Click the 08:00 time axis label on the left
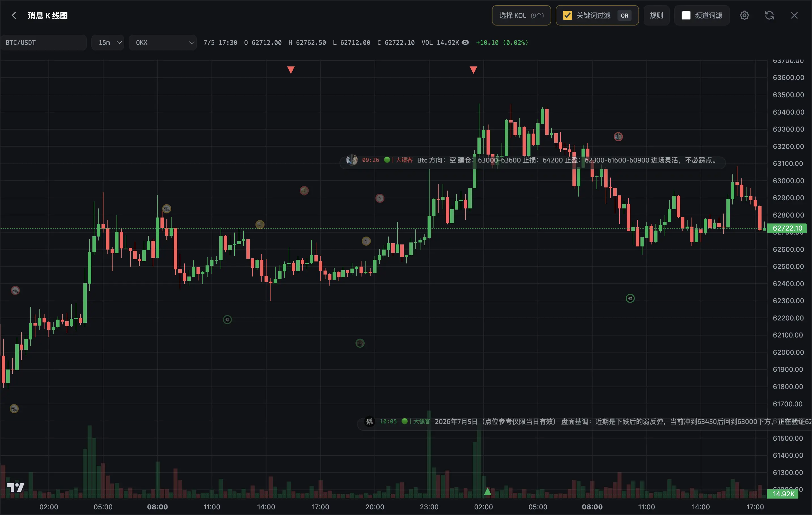Viewport: 812px width, 515px height. (157, 506)
